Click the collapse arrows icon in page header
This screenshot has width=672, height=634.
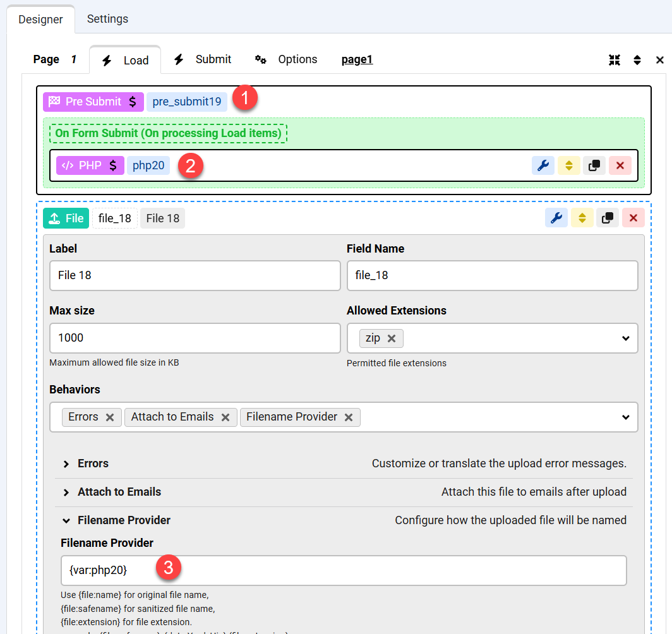615,60
